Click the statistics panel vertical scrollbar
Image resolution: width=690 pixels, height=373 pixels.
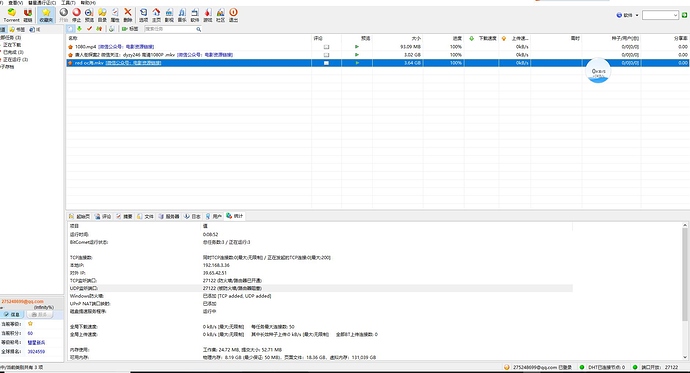pyautogui.click(x=685, y=291)
